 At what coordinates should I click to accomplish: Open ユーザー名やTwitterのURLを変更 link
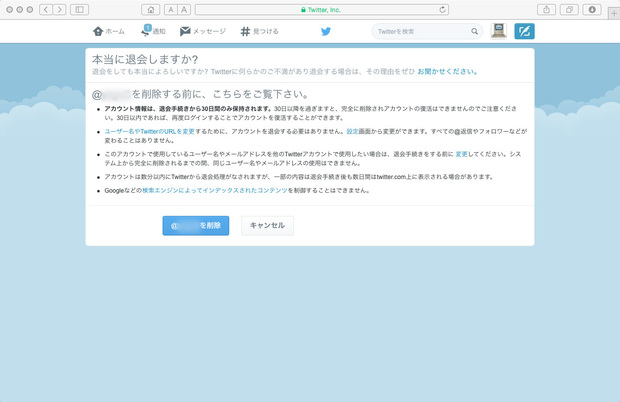pyautogui.click(x=145, y=131)
